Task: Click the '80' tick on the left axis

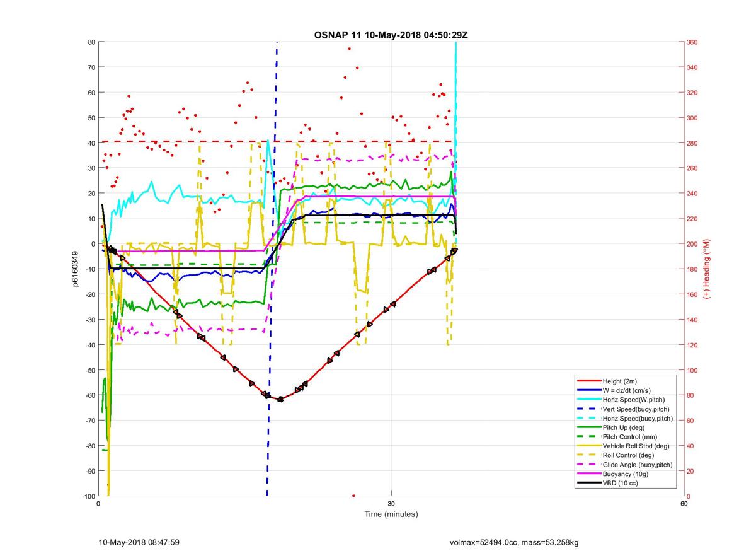Action: click(x=91, y=42)
